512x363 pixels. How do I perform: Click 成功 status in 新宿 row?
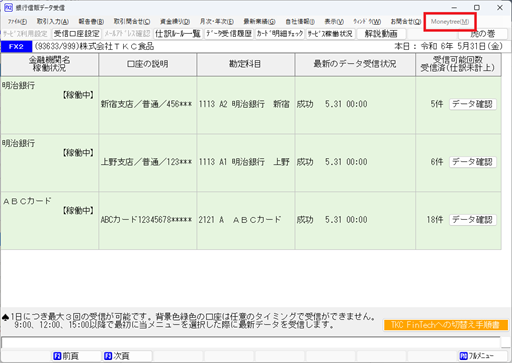click(305, 104)
